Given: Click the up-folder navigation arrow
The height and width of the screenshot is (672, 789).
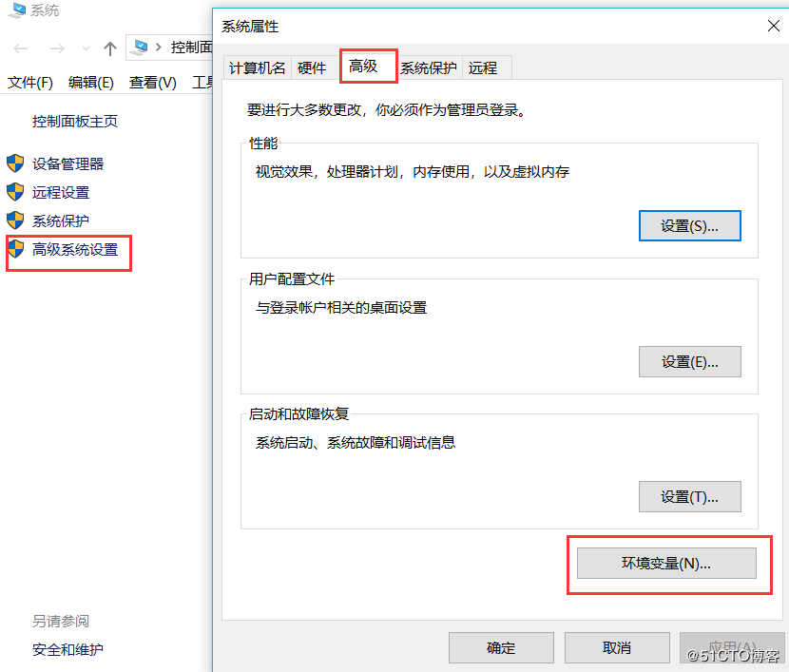Looking at the screenshot, I should coord(111,48).
